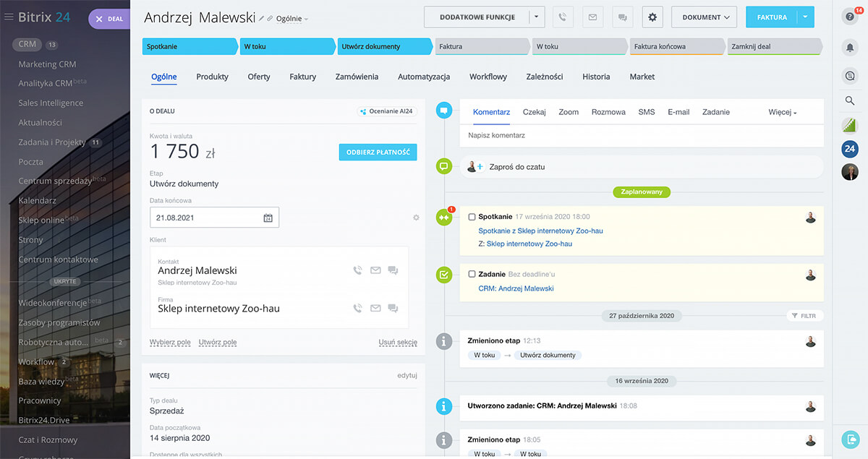The width and height of the screenshot is (868, 459).
Task: Open help question mark icon
Action: click(x=850, y=18)
